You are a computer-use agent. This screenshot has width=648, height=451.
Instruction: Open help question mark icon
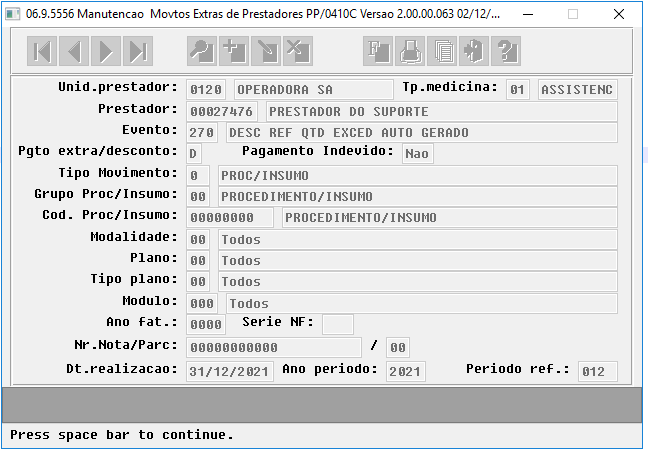click(x=506, y=51)
